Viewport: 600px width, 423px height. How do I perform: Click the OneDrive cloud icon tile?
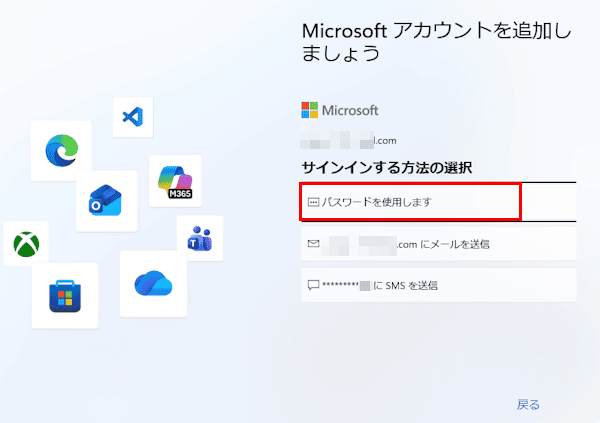coord(153,284)
